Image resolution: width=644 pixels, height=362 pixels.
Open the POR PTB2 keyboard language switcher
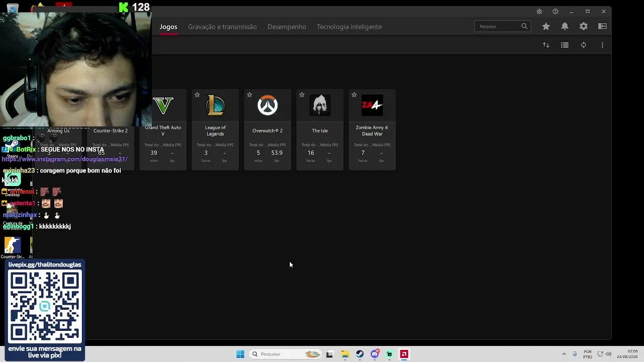[x=588, y=354]
